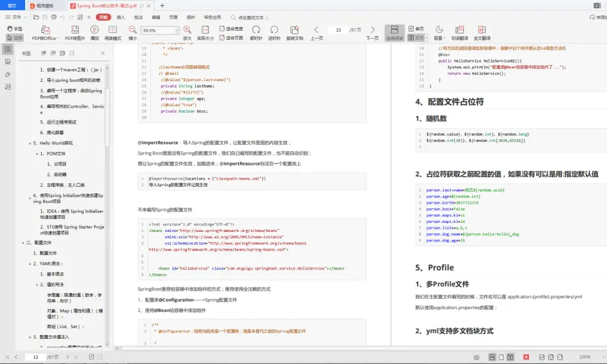Jump to the last page in the status bar
607x364 pixels.
tap(76, 357)
